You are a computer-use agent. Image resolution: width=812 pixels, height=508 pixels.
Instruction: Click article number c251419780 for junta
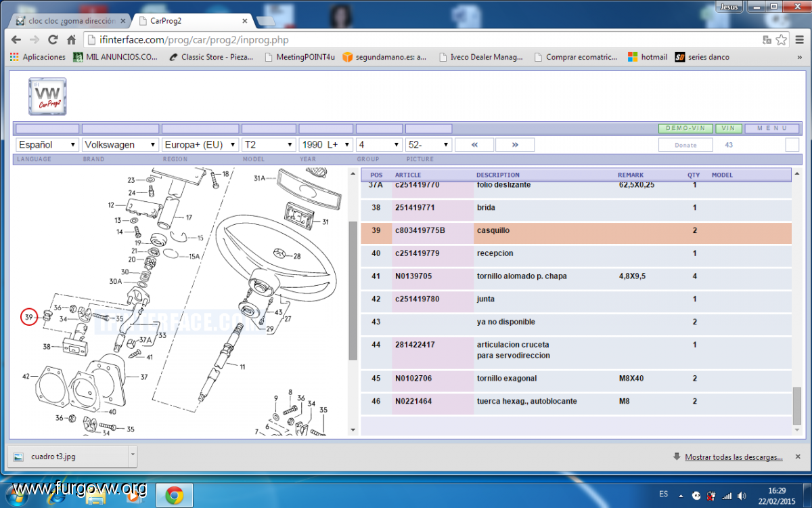point(418,299)
